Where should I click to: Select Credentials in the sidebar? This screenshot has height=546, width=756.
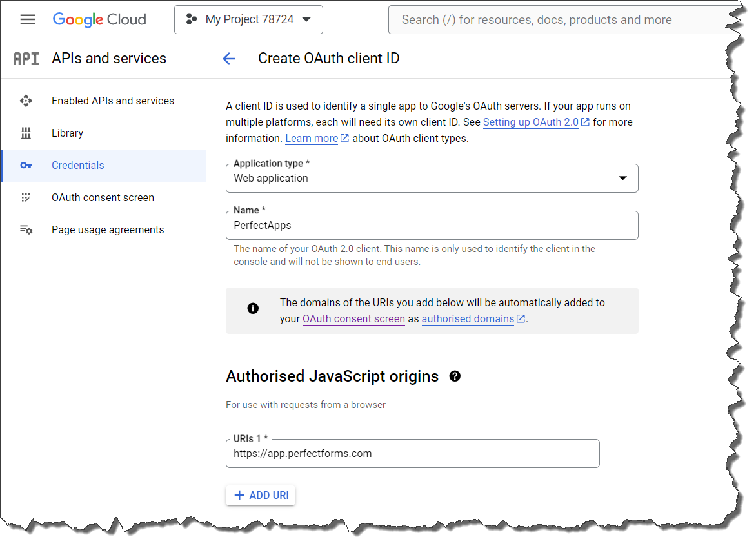[x=103, y=165]
